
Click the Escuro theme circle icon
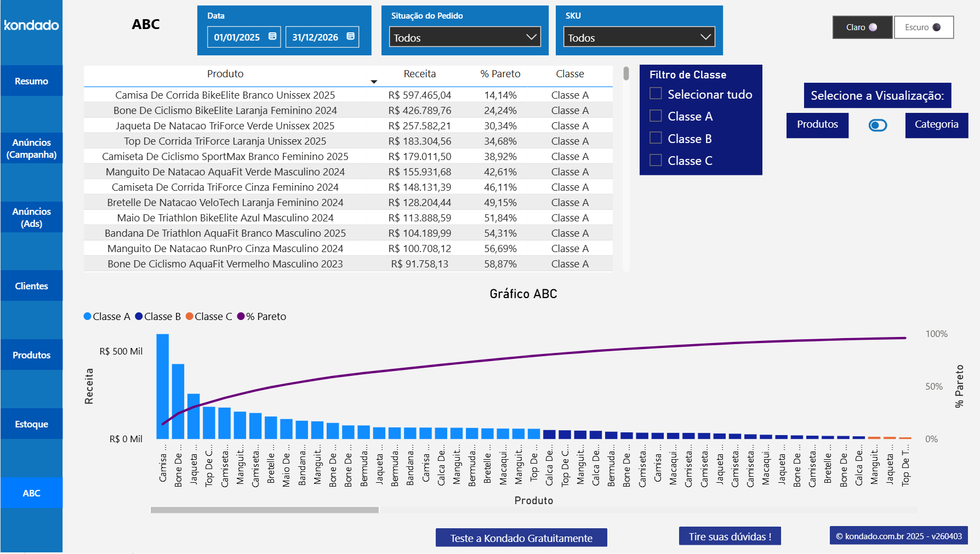click(x=938, y=26)
